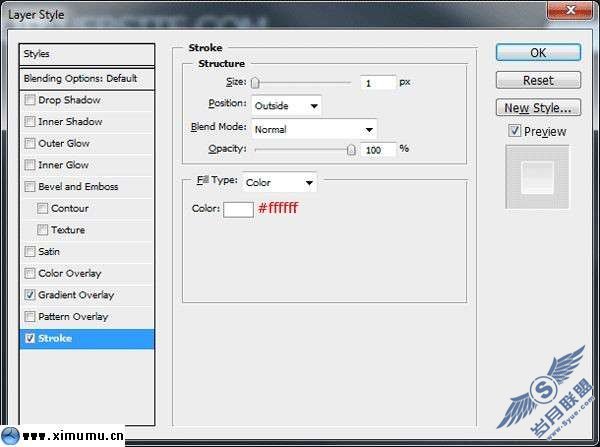Check the Color Overlay box
Viewport: 600px width, 447px height.
coord(30,273)
